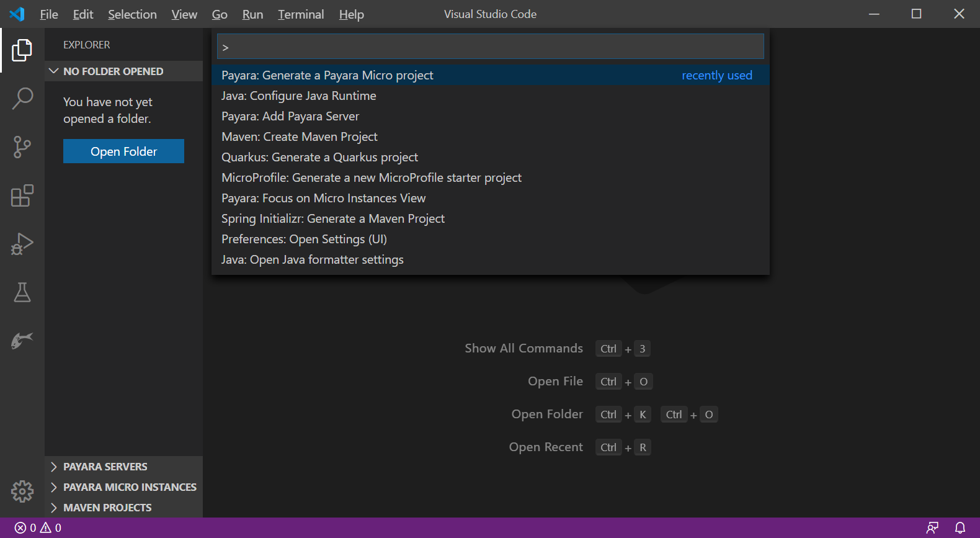Open the Search view in activity bar
This screenshot has height=538, width=980.
coord(22,99)
